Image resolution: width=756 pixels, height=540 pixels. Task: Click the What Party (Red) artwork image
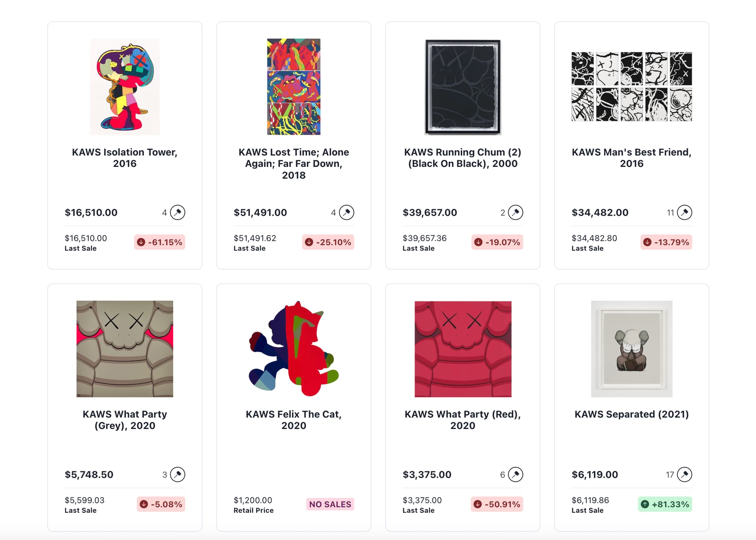point(463,349)
